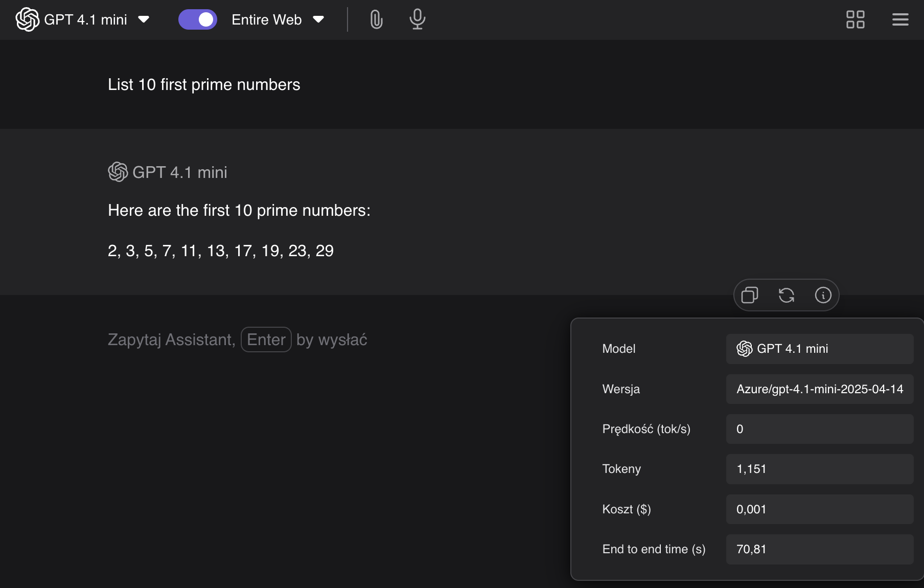Open the Entire Web scope dropdown

point(267,20)
